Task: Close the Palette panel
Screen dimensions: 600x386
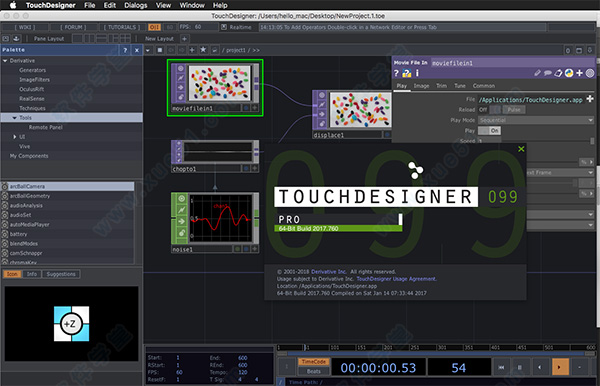Action: point(137,50)
